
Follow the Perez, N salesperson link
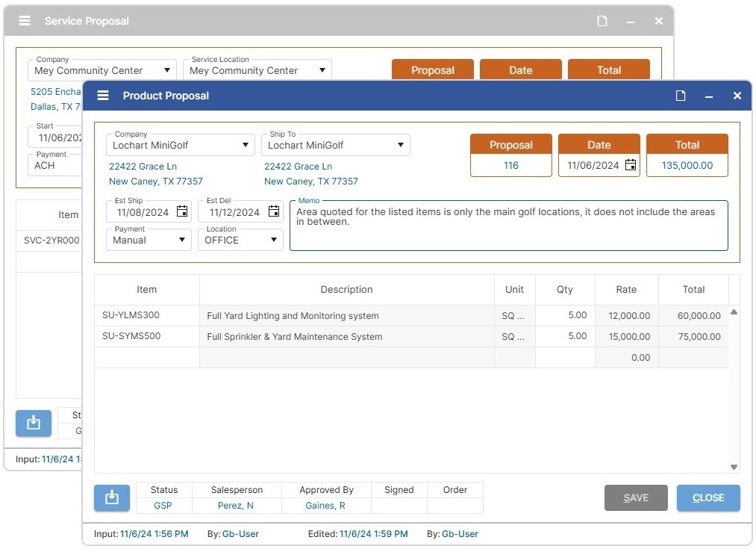click(237, 505)
